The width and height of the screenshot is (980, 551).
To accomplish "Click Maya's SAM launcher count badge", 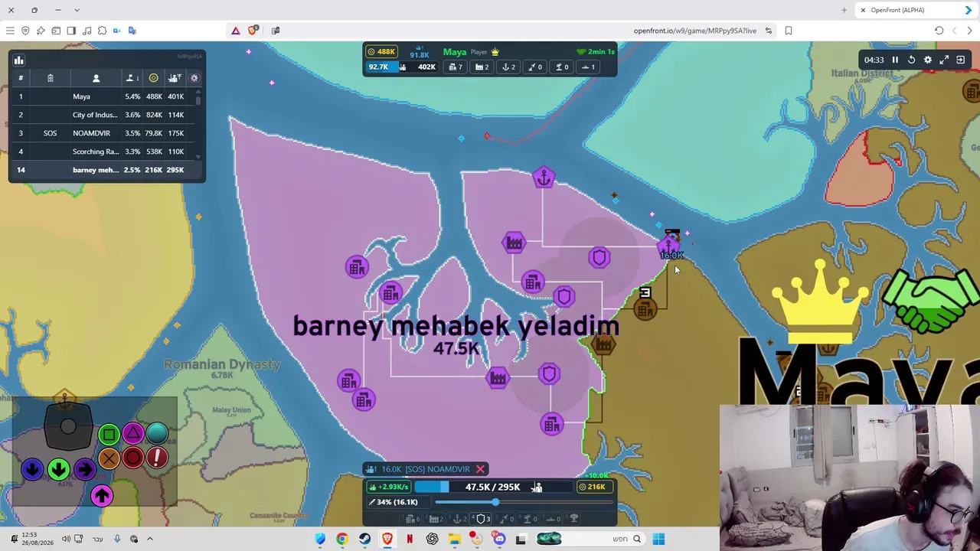I will pos(561,67).
